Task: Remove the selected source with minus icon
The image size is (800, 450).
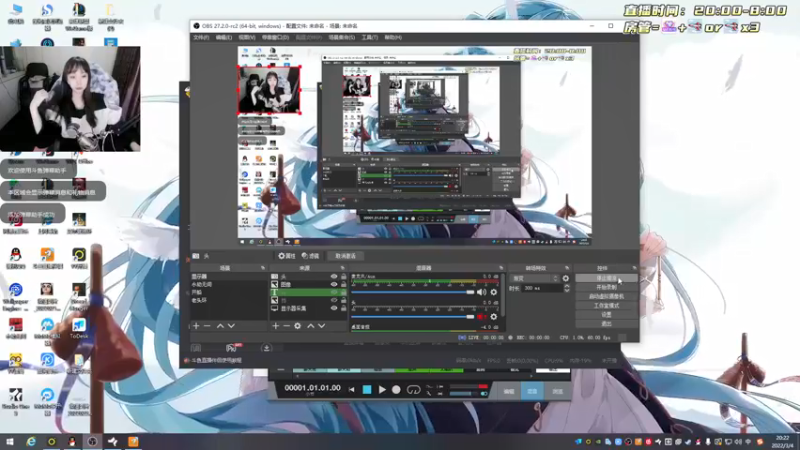Action: (286, 326)
